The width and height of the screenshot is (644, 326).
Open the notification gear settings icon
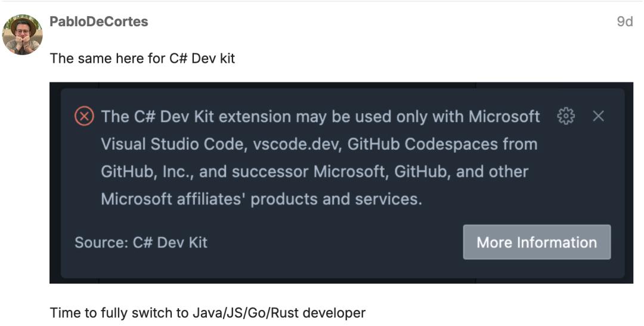click(x=565, y=116)
